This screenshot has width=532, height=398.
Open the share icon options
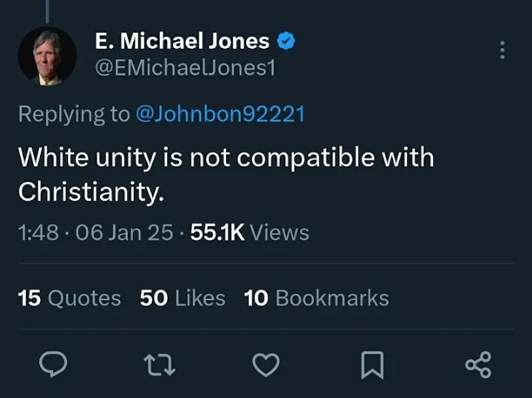tap(478, 364)
